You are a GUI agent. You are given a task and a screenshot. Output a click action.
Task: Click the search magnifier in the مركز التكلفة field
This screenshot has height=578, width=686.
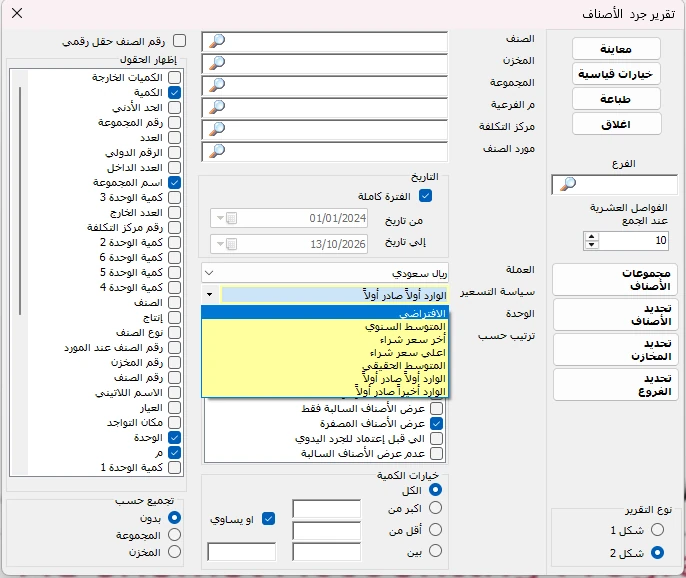(x=217, y=129)
